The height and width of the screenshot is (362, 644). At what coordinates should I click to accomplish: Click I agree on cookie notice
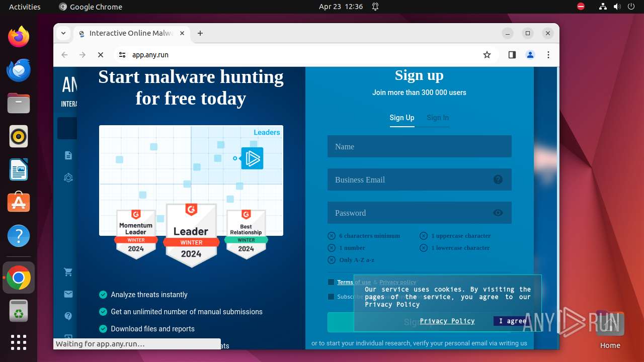pyautogui.click(x=513, y=321)
